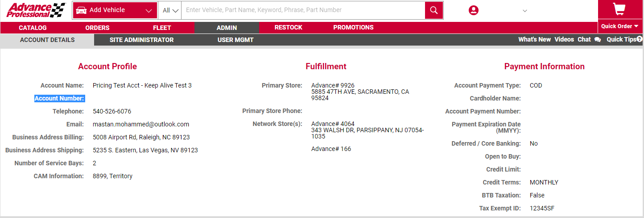
Task: Click account name Pricing Test Acct value
Action: 142,85
